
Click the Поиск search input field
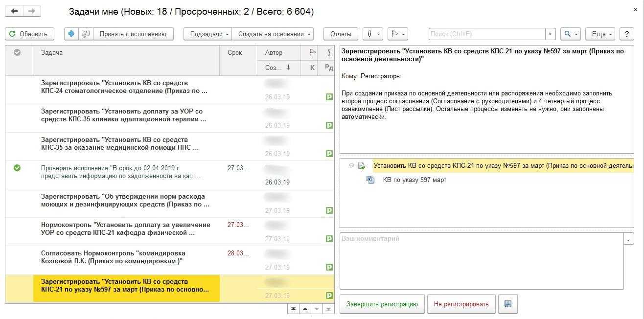click(x=486, y=34)
